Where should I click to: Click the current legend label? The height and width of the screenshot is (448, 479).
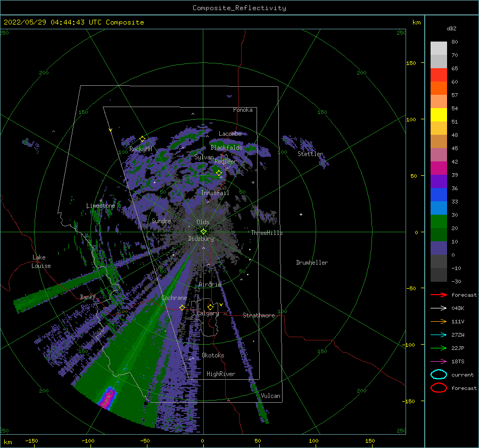(x=463, y=374)
